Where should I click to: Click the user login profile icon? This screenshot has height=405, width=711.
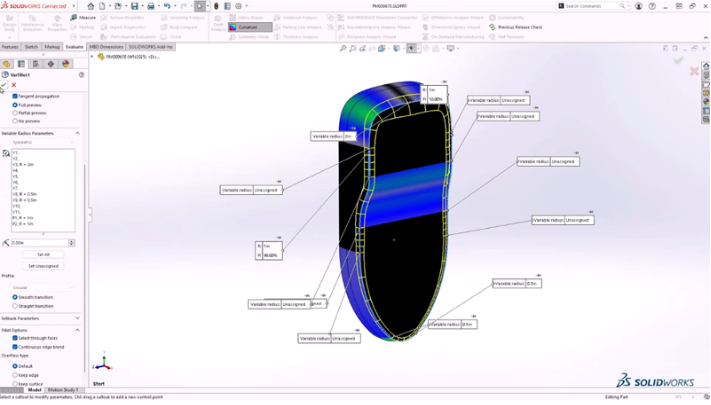[638, 6]
